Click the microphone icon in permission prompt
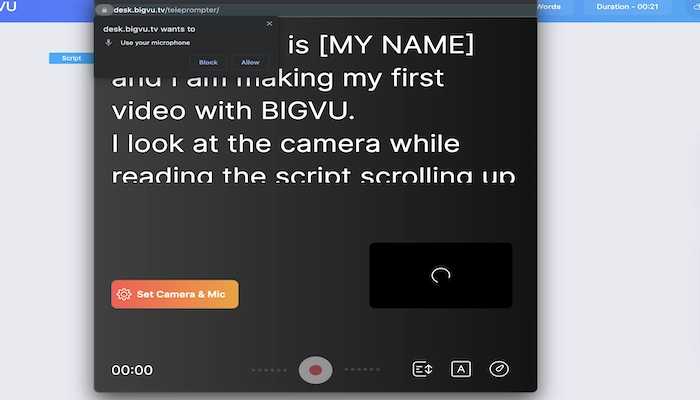 pyautogui.click(x=108, y=43)
